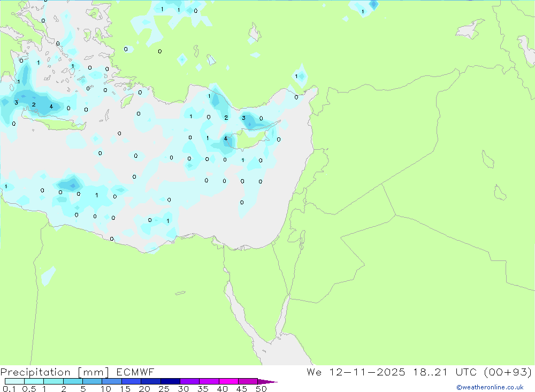The image size is (535, 392).
Task: Click the 15–20 mm legend color swatch
Action: [x=131, y=381]
